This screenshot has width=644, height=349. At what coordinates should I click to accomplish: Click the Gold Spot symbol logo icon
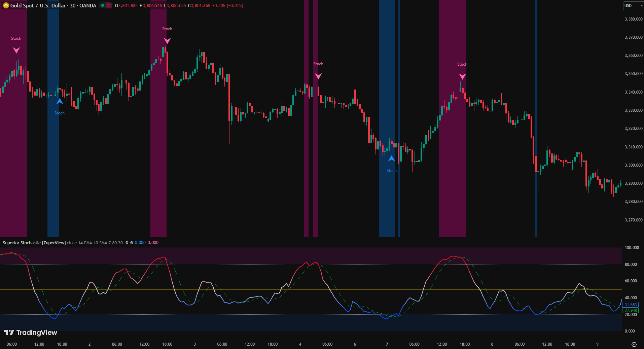(x=6, y=6)
